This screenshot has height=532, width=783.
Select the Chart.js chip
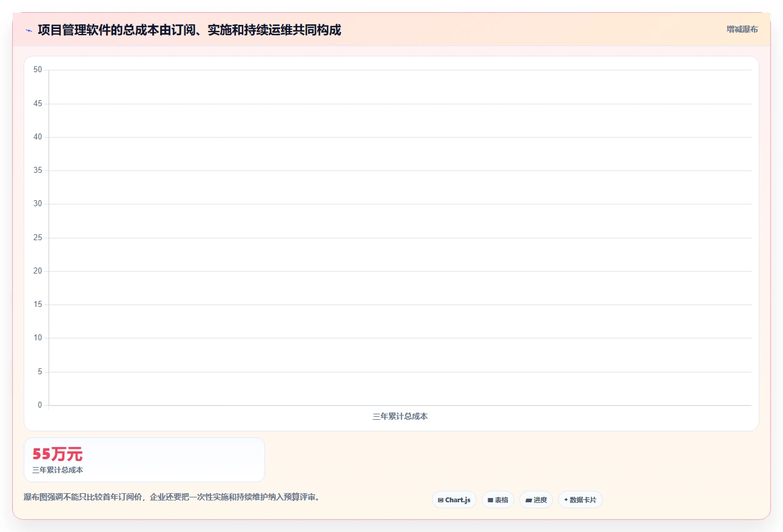[x=454, y=500]
